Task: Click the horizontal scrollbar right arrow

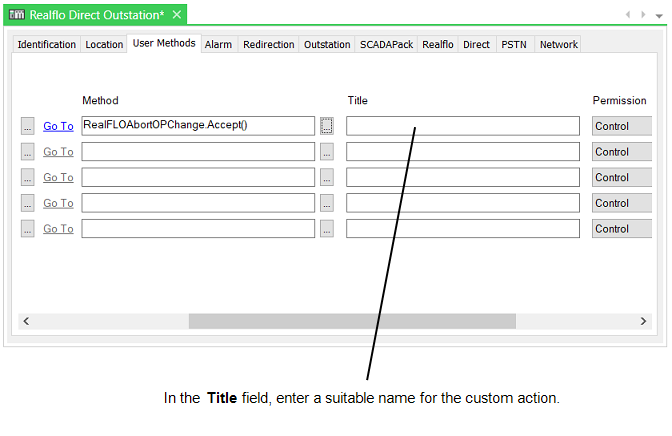Action: 645,321
